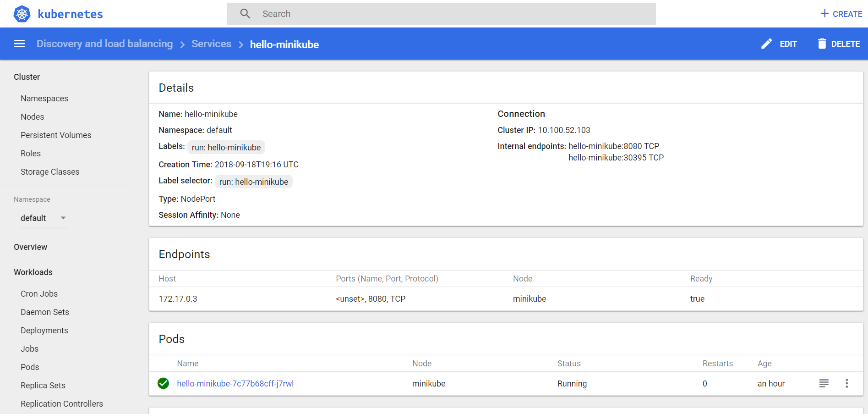Click the Creation Time value
This screenshot has height=414, width=868.
[x=257, y=165]
